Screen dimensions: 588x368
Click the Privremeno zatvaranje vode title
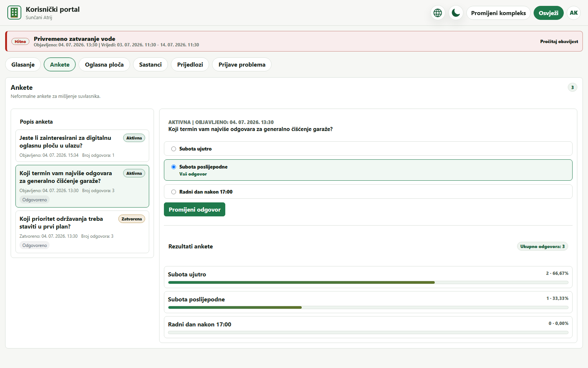75,39
